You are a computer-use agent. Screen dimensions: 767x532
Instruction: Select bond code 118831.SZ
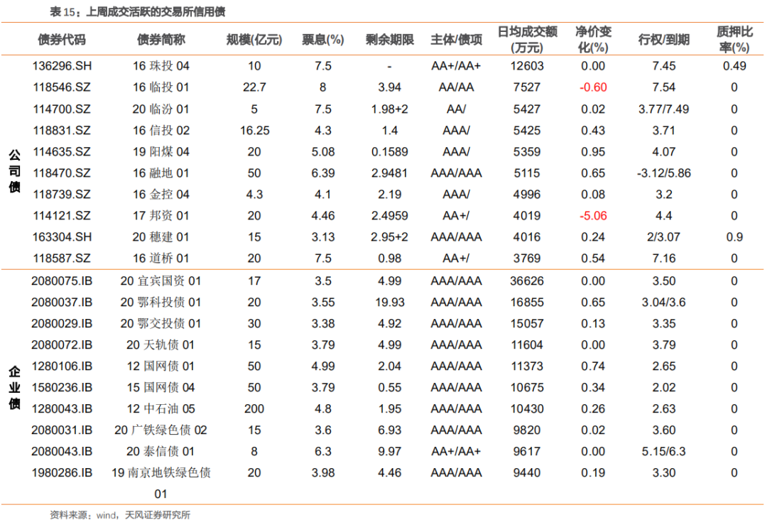(x=62, y=131)
